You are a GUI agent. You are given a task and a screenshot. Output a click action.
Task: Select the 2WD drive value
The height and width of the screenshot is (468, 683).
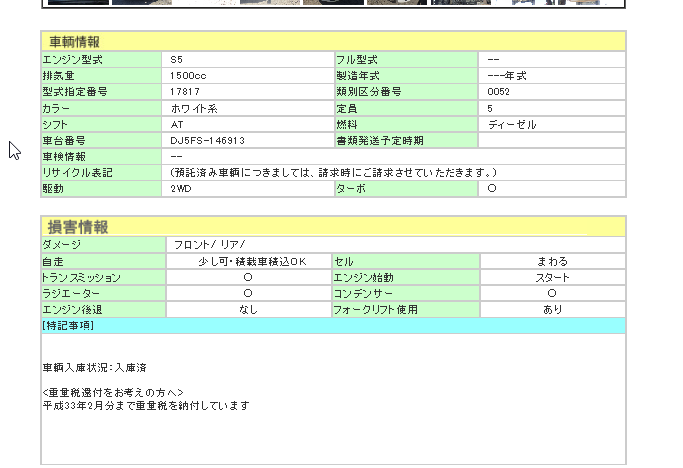[180, 188]
